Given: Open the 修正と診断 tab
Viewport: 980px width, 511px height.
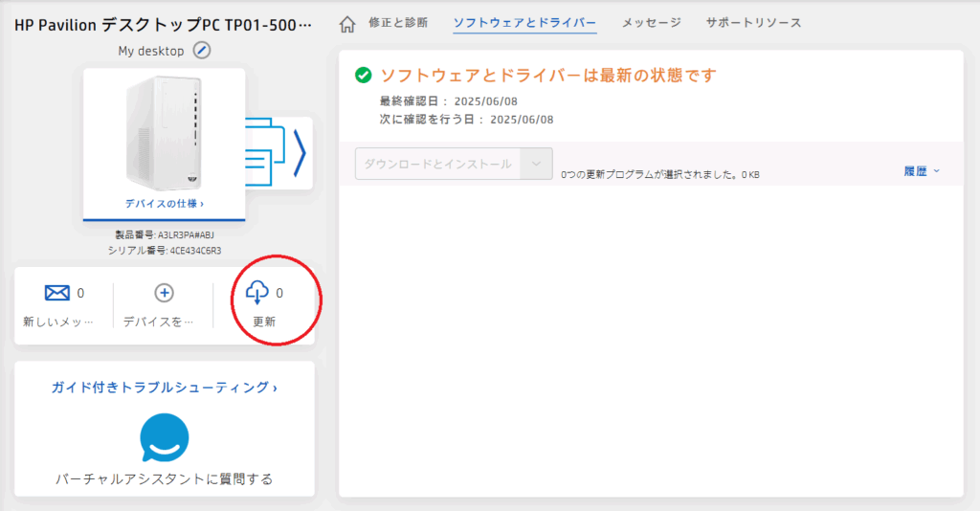Looking at the screenshot, I should 398,23.
